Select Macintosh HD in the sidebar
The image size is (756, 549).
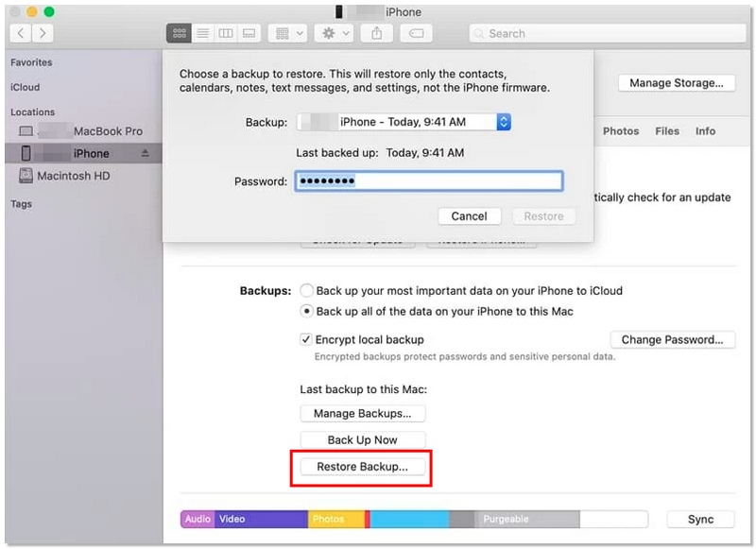tap(75, 176)
